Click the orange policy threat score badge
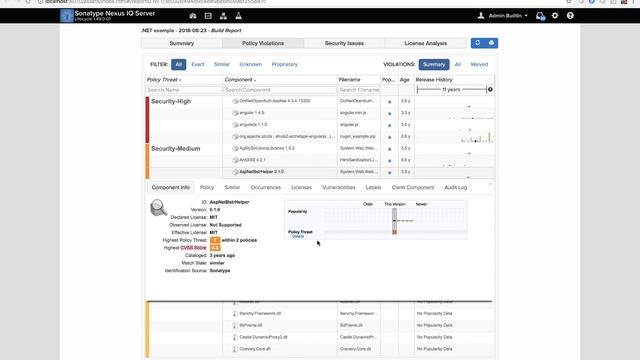Image resolution: width=640 pixels, height=360 pixels. tap(215, 240)
